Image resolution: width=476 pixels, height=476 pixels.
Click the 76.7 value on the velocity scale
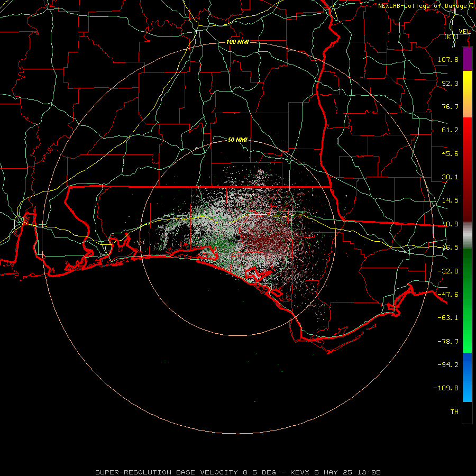coord(450,106)
